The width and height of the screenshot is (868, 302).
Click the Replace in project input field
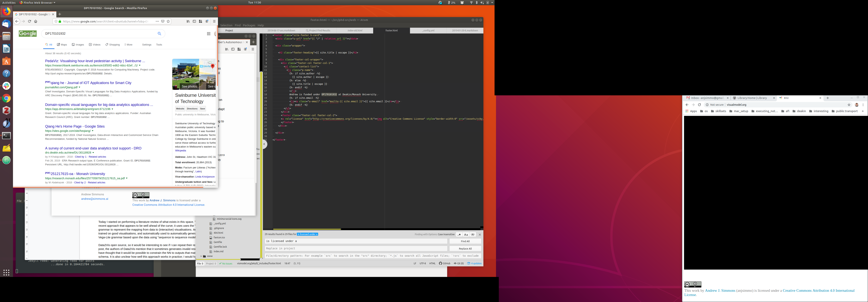[x=356, y=248]
